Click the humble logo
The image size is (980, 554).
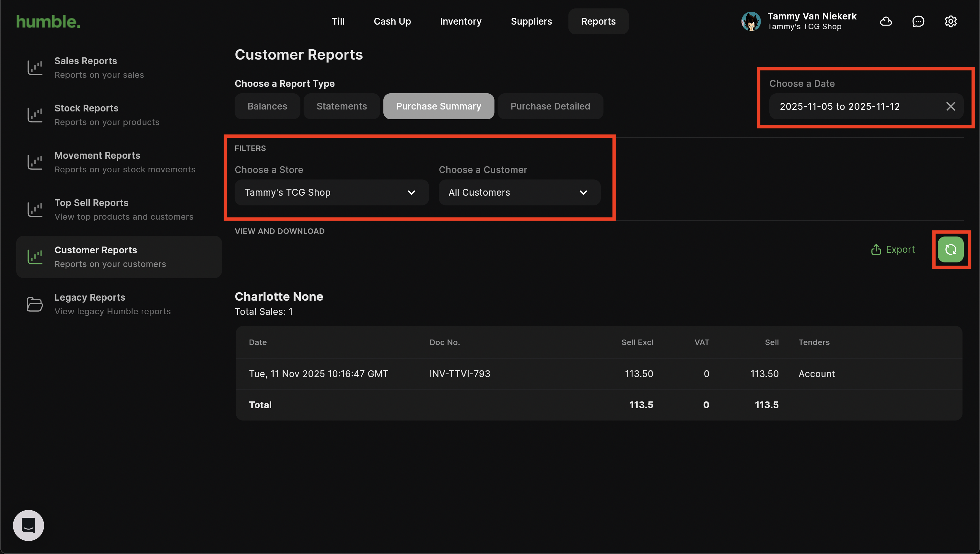pos(48,22)
